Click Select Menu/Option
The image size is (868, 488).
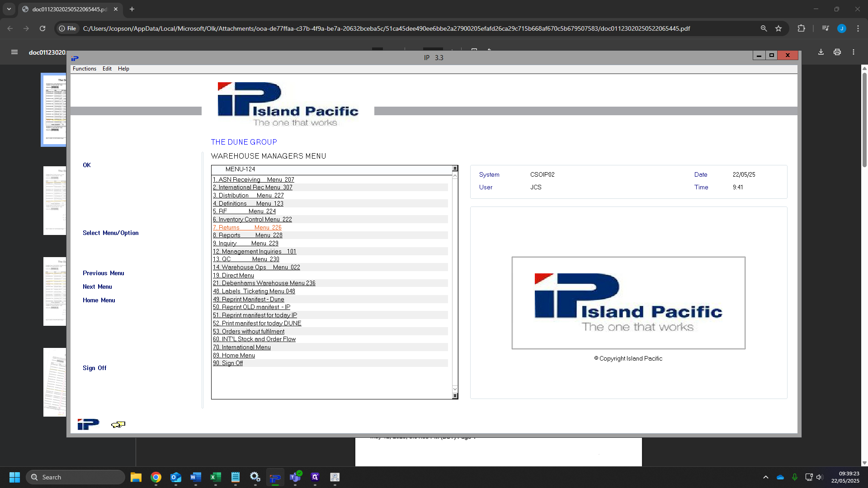click(111, 233)
